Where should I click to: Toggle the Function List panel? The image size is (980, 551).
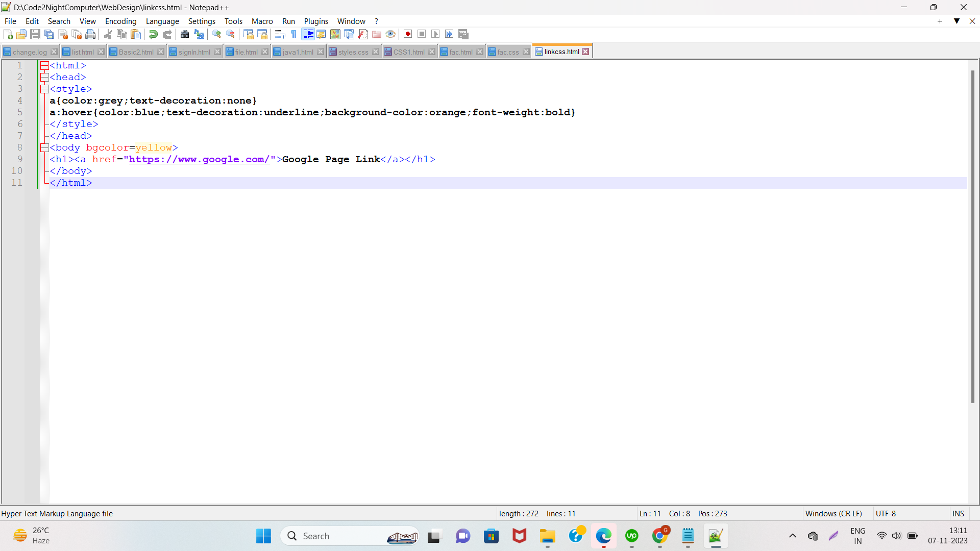click(x=363, y=34)
